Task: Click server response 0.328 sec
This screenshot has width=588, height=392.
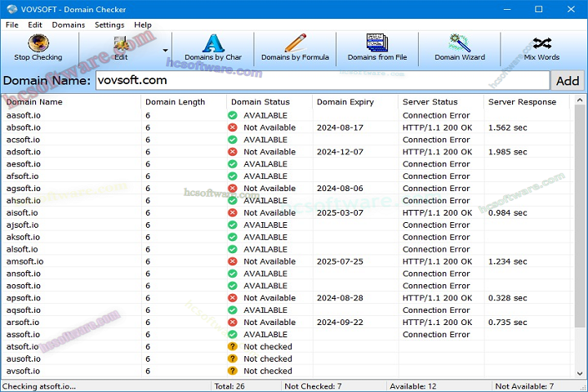Action: [x=508, y=298]
